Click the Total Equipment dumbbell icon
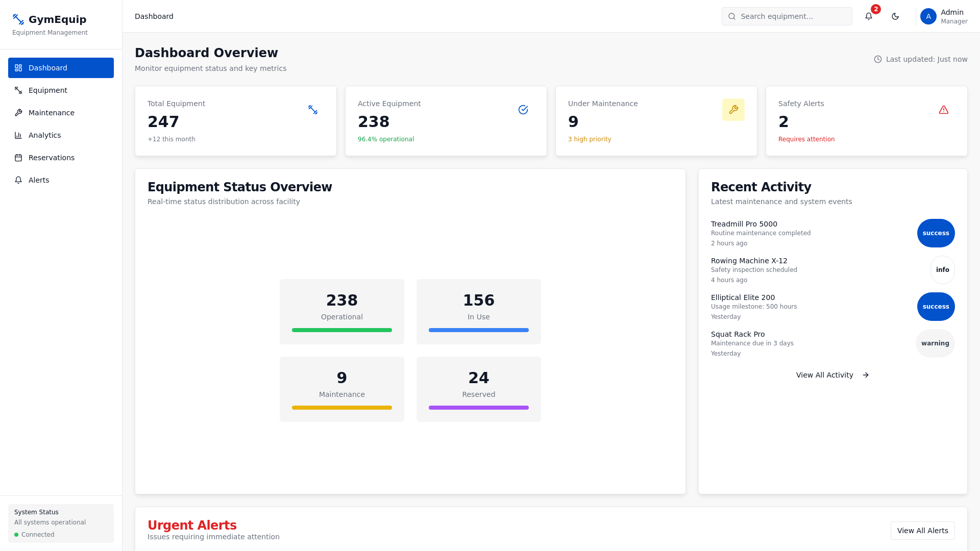 pos(312,110)
